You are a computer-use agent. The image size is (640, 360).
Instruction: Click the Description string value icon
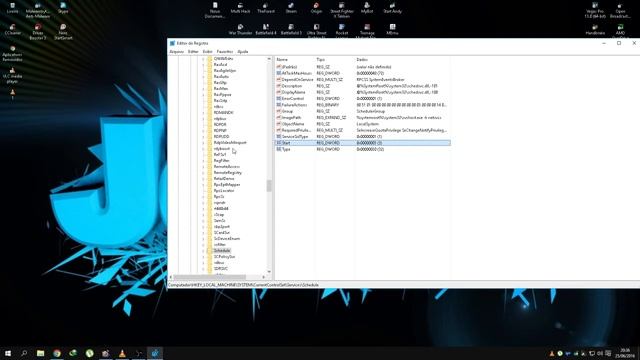279,86
